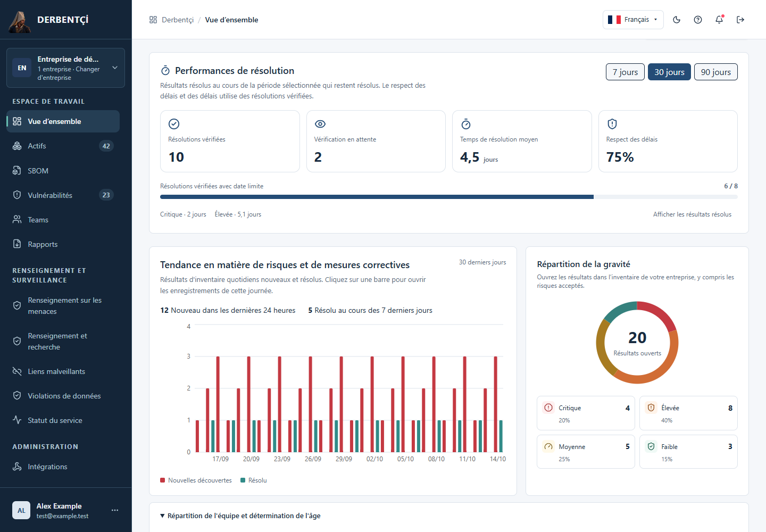Click the Temps de résolution moyen stopwatch icon
Image resolution: width=766 pixels, height=532 pixels.
(466, 124)
